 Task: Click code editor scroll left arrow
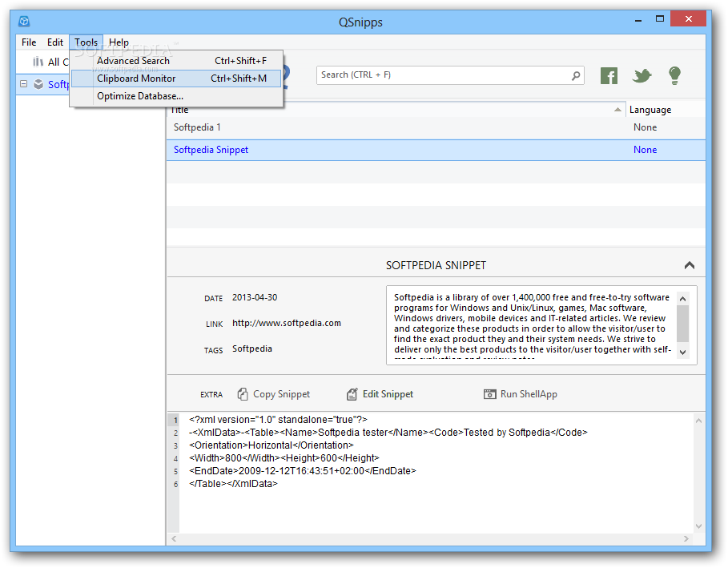coord(174,538)
